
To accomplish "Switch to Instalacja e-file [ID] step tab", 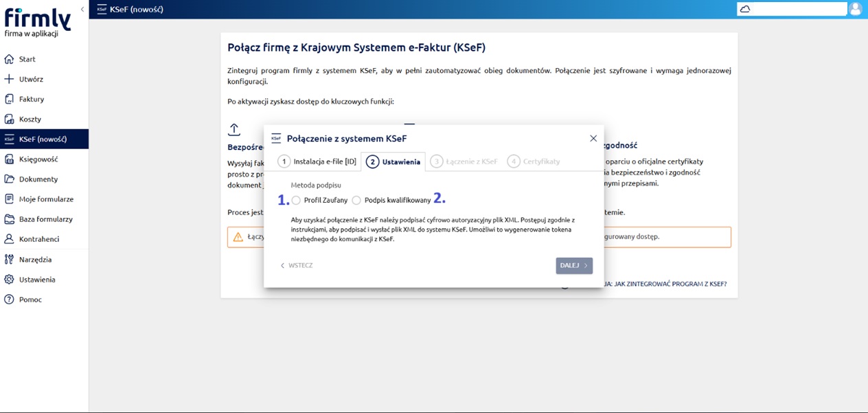I will 317,161.
